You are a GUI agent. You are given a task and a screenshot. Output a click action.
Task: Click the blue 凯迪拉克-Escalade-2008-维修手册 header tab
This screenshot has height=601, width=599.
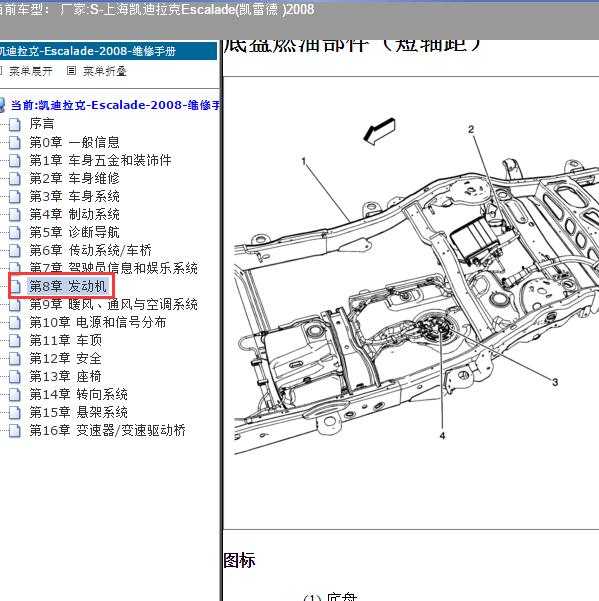coord(108,51)
